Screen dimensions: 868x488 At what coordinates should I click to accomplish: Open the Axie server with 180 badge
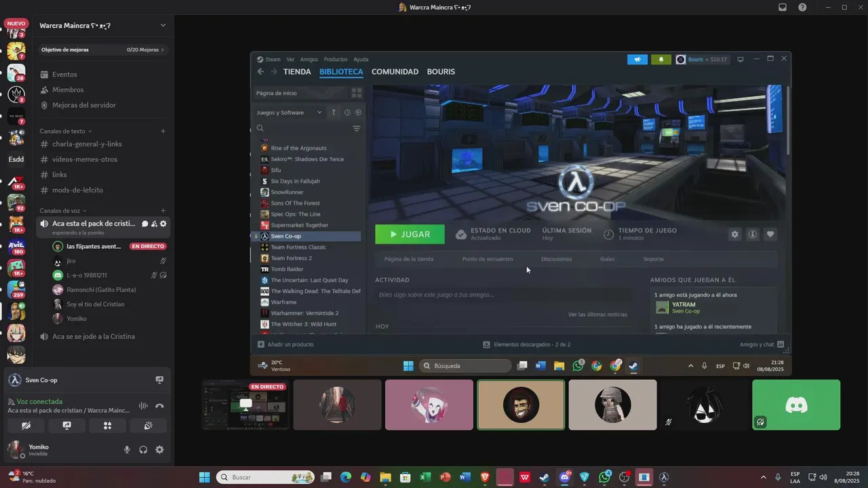(x=16, y=247)
